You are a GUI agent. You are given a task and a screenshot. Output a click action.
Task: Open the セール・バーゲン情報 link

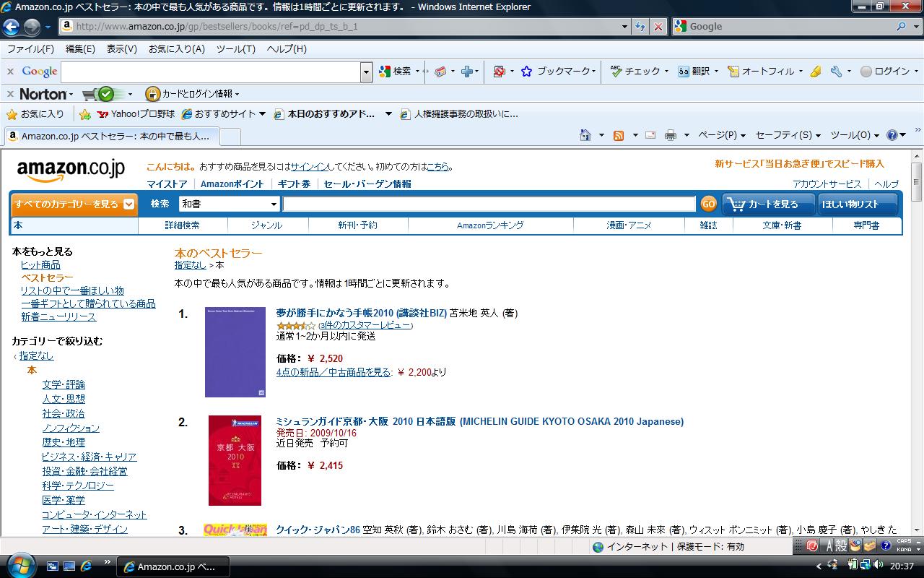pyautogui.click(x=367, y=184)
